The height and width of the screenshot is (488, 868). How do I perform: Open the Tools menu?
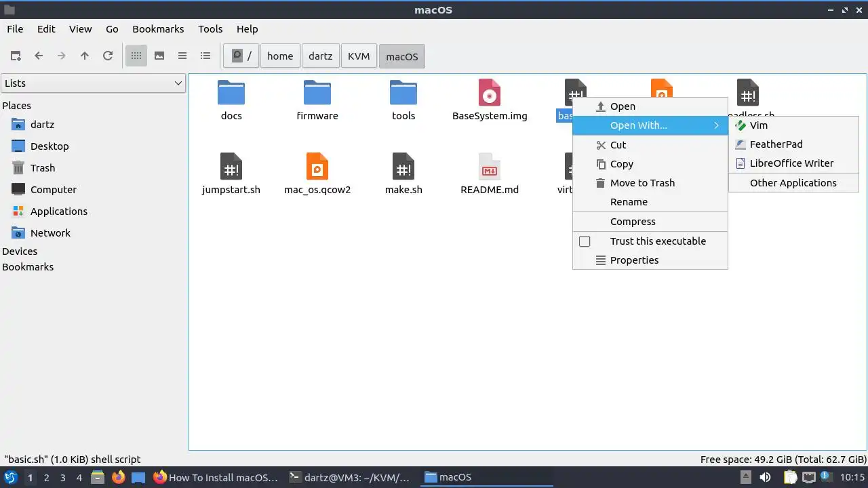point(210,29)
